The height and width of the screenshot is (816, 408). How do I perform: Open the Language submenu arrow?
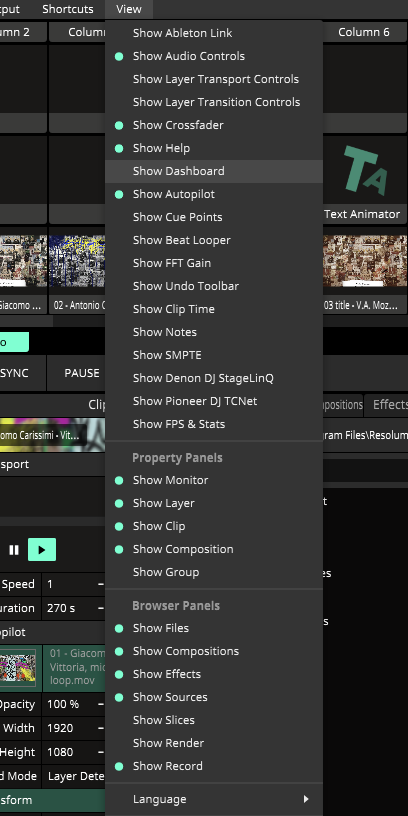pos(306,799)
